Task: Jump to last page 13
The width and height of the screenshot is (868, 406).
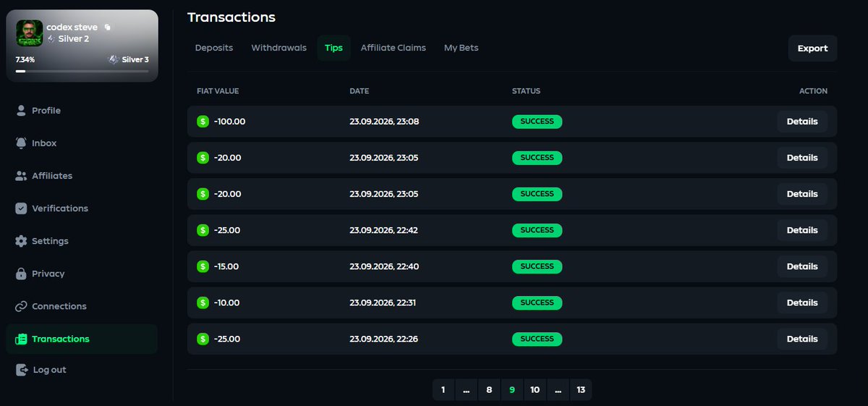Action: (x=581, y=390)
